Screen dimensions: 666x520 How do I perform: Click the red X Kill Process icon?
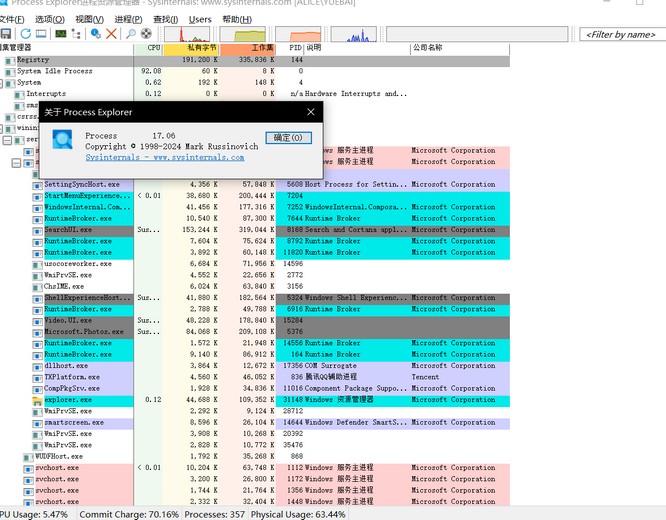(x=111, y=34)
